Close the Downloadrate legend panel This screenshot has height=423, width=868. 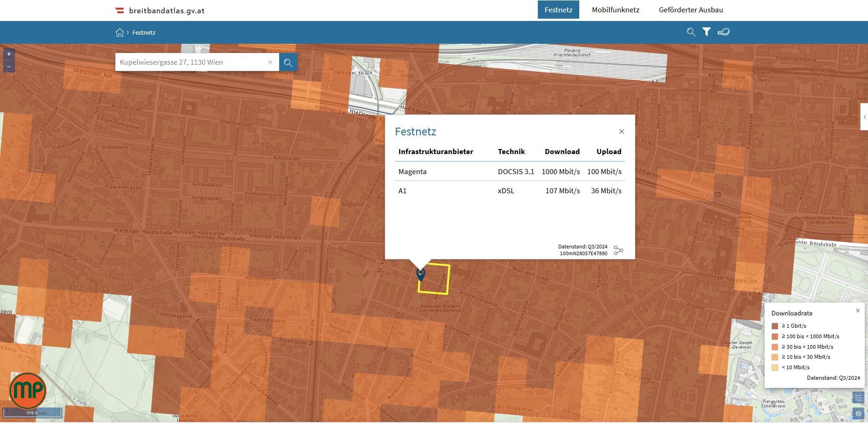point(858,311)
